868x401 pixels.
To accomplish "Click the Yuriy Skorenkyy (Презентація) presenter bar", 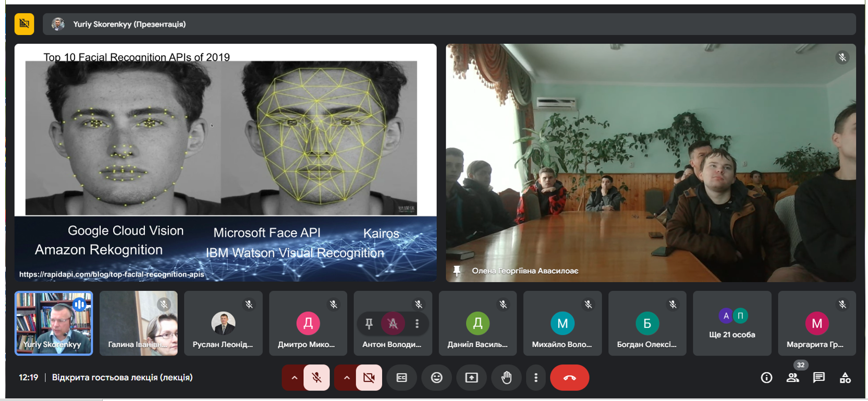I will (x=449, y=24).
